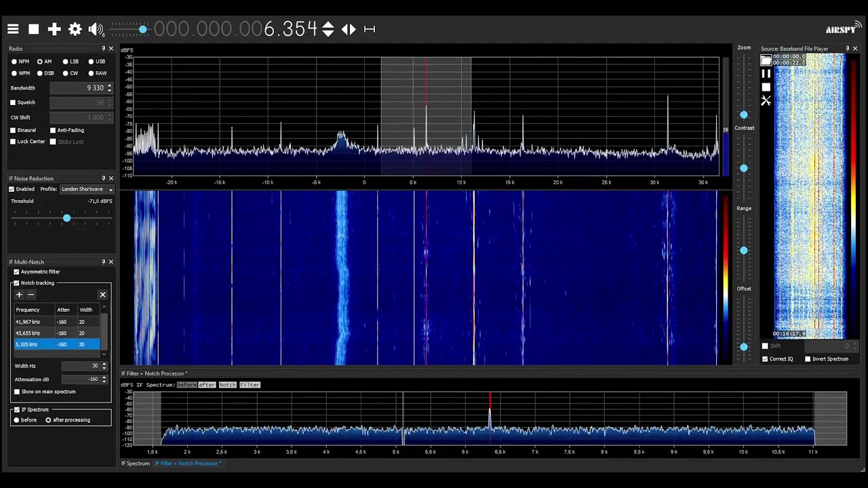868x488 pixels.
Task: Click the scissors trim tool icon
Action: pos(766,100)
